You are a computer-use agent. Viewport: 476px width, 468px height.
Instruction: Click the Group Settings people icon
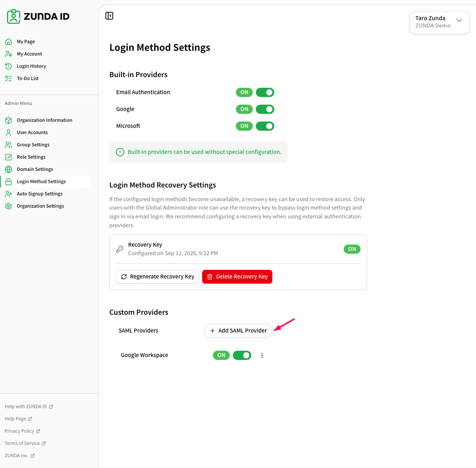(8, 145)
